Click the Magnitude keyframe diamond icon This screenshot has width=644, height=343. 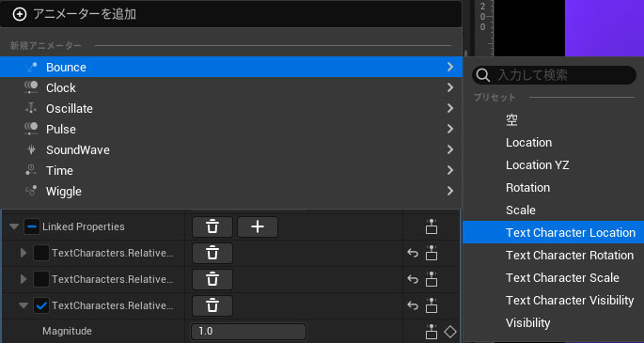point(450,332)
